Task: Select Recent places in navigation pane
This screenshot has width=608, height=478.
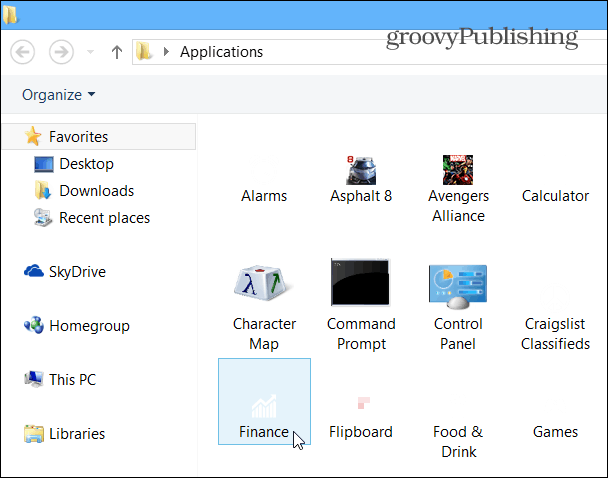Action: pyautogui.click(x=104, y=218)
